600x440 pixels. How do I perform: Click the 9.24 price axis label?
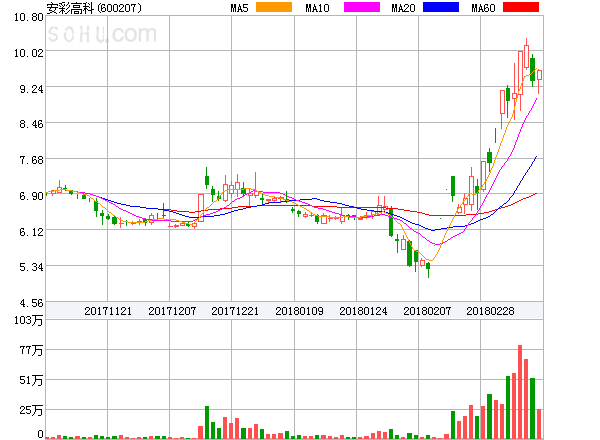31,89
